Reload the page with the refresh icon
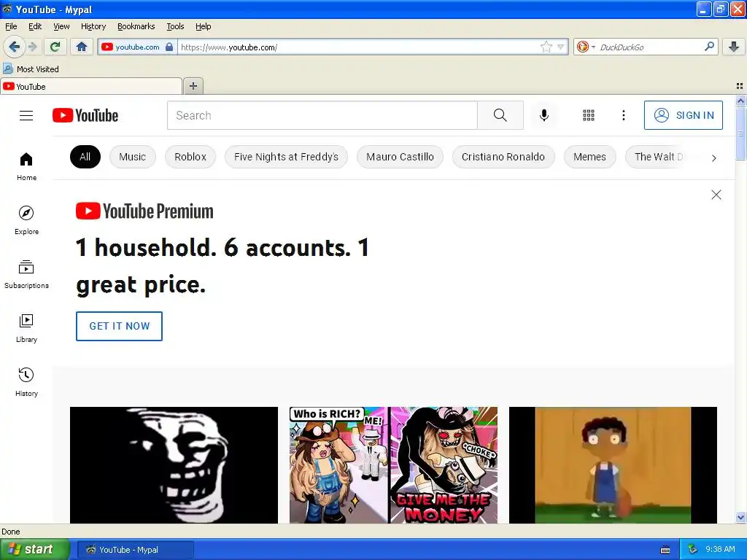Viewport: 747px width, 560px height. [x=55, y=47]
